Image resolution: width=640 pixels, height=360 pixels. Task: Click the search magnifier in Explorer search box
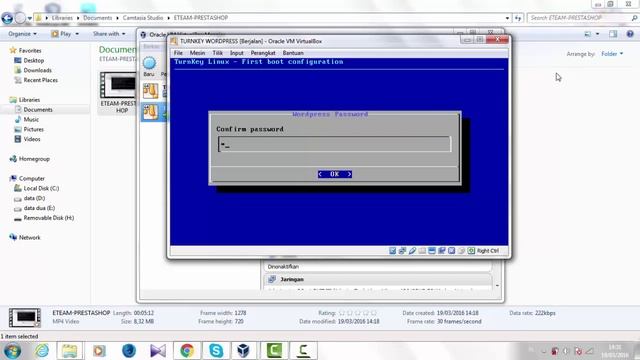(634, 18)
